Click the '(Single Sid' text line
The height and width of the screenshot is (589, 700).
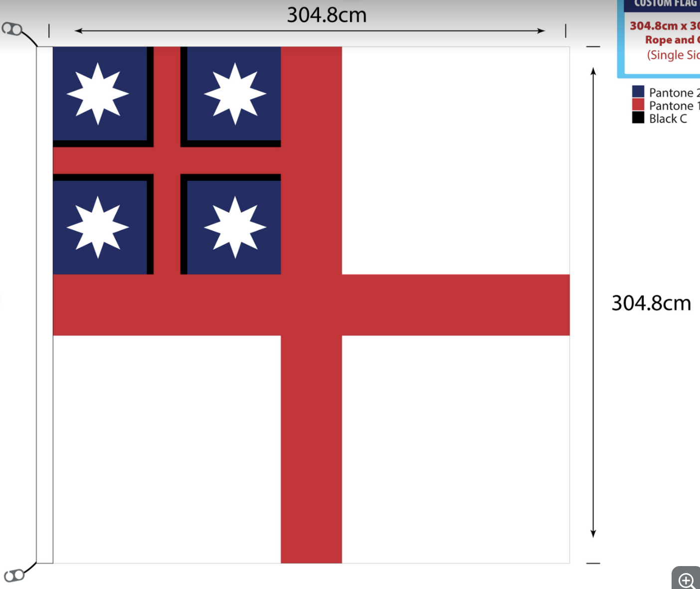coord(673,55)
